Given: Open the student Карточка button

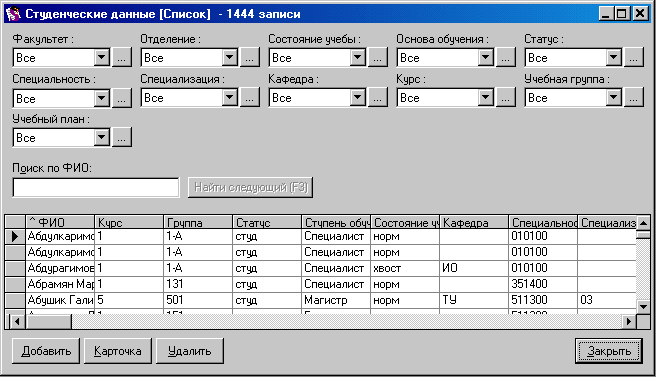Looking at the screenshot, I should click(x=118, y=351).
